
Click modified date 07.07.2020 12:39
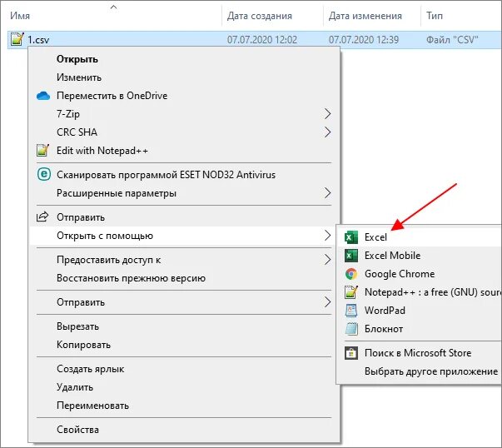pos(364,40)
